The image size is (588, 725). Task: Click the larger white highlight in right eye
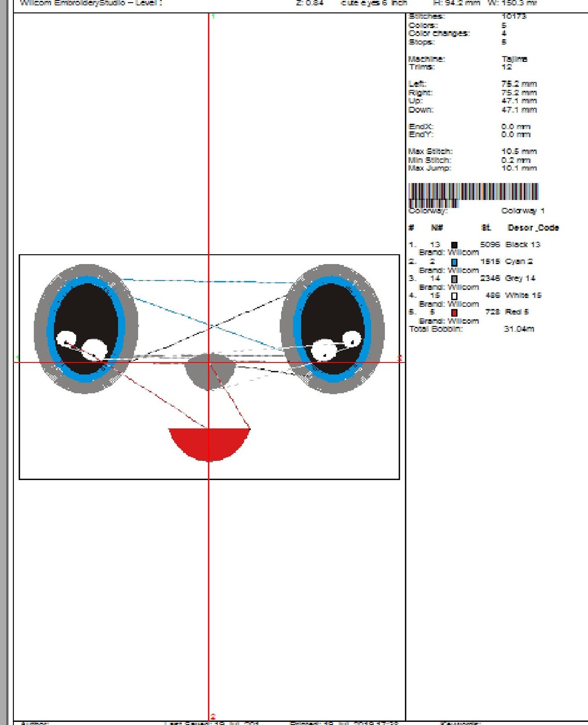324,351
